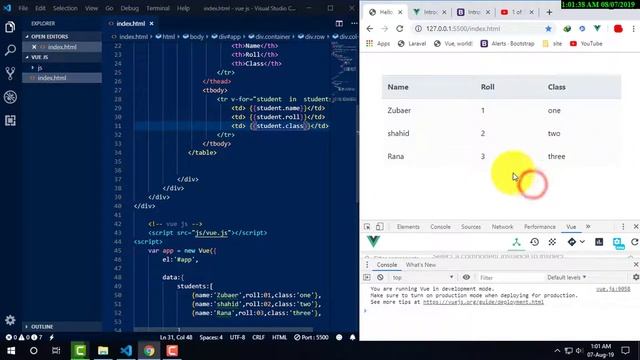Select the Vue devtools Components tree icon
The height and width of the screenshot is (360, 640).
[516, 242]
